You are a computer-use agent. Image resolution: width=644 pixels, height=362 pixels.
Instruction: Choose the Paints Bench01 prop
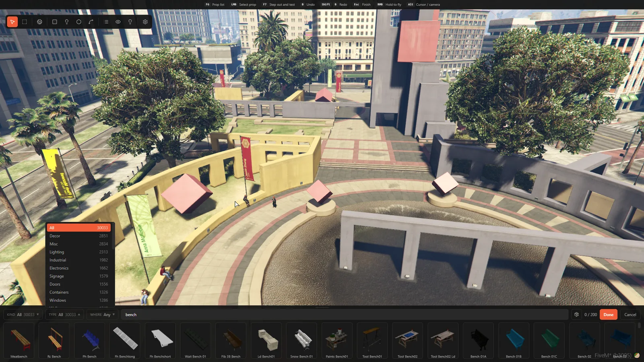point(337,341)
